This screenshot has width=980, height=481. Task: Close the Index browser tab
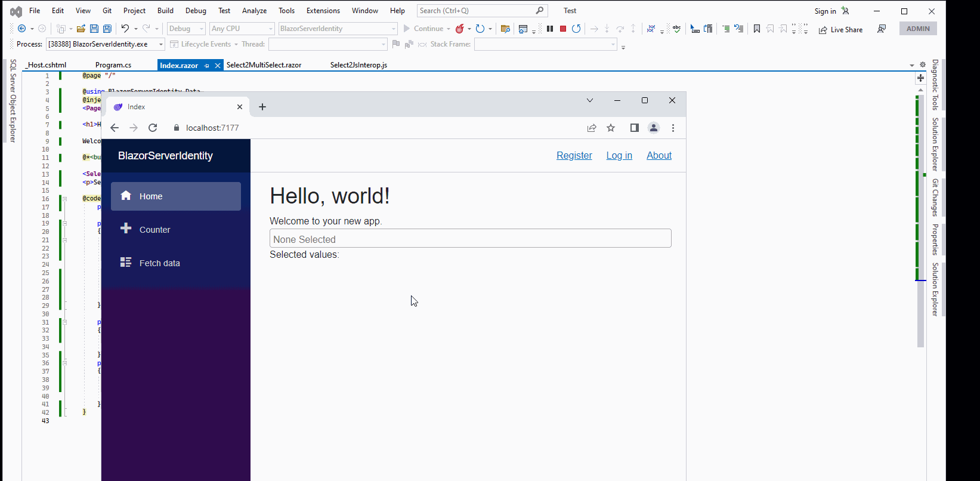[240, 107]
